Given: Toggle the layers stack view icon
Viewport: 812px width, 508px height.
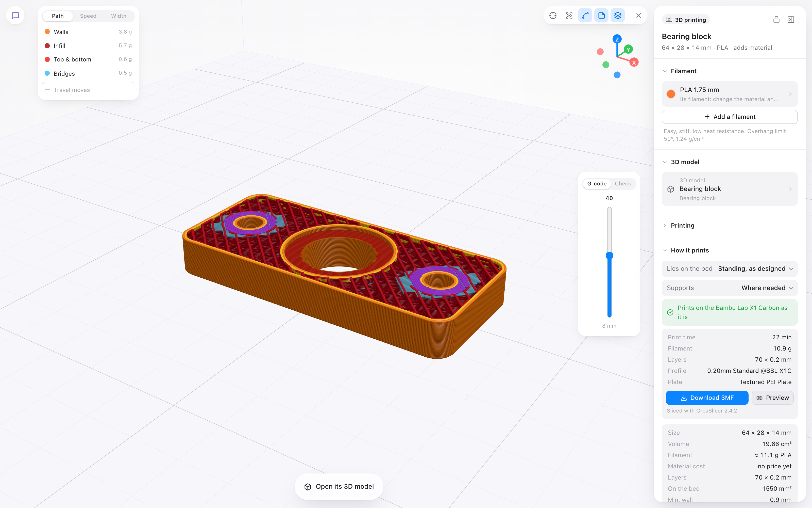Looking at the screenshot, I should click(x=618, y=15).
